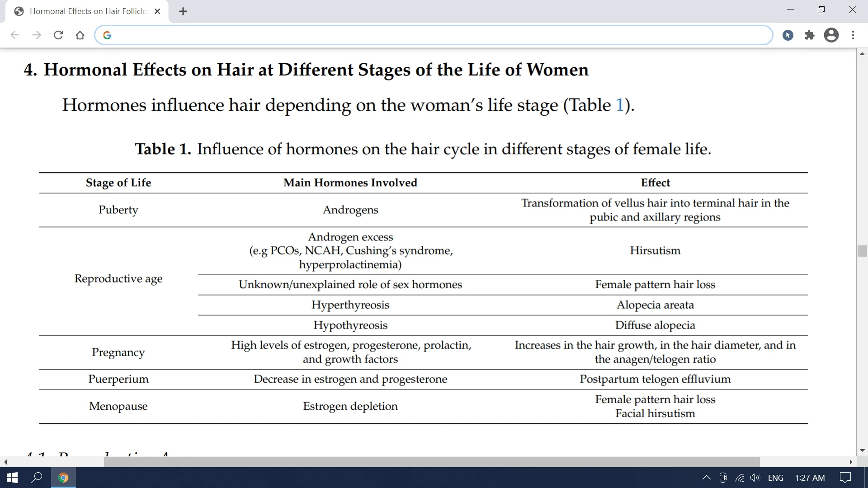Click the ENG language indicator
This screenshot has width=868, height=488.
[x=776, y=478]
